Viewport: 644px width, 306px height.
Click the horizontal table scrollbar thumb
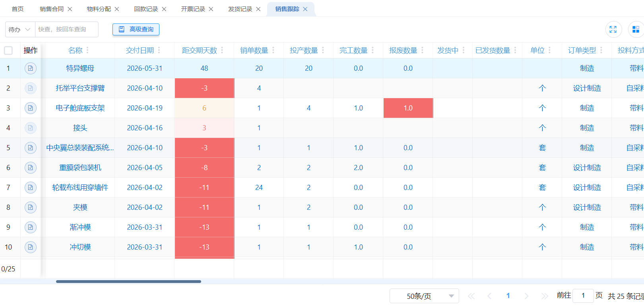click(x=128, y=281)
